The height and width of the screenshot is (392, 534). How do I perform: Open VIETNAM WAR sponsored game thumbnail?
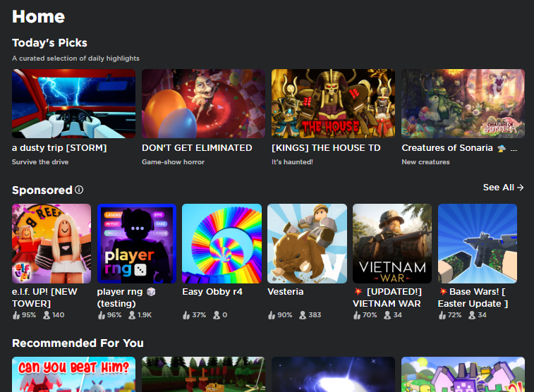coord(392,244)
